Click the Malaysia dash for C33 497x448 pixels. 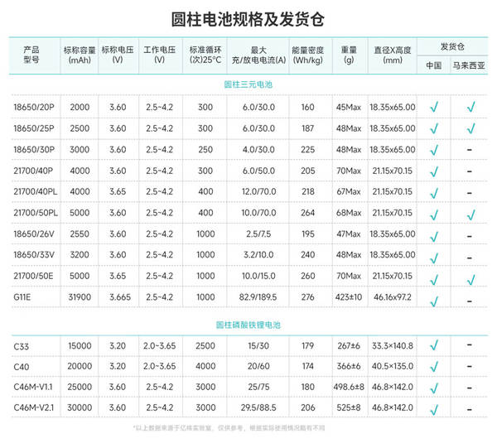pos(470,344)
